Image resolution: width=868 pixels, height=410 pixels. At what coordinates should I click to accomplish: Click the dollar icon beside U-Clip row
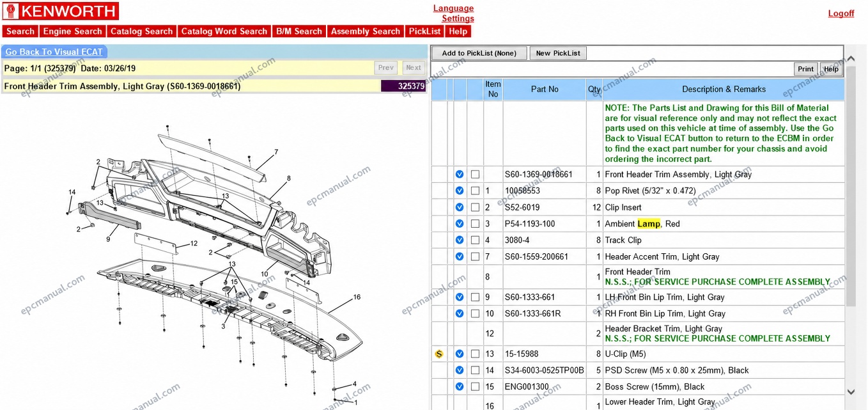coord(439,354)
